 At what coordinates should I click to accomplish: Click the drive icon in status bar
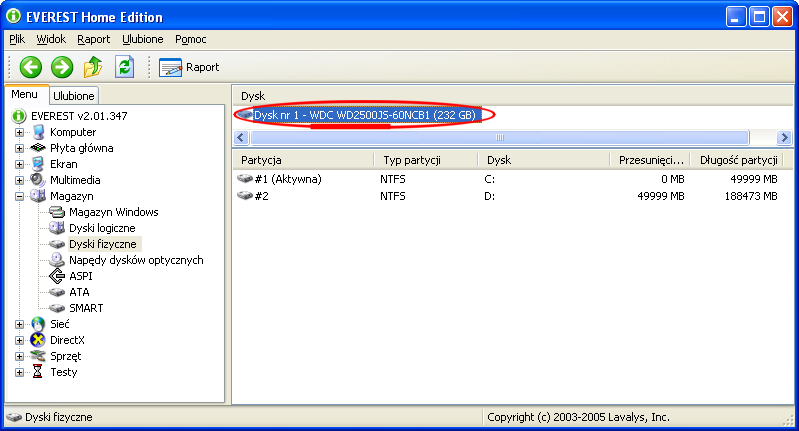point(14,417)
